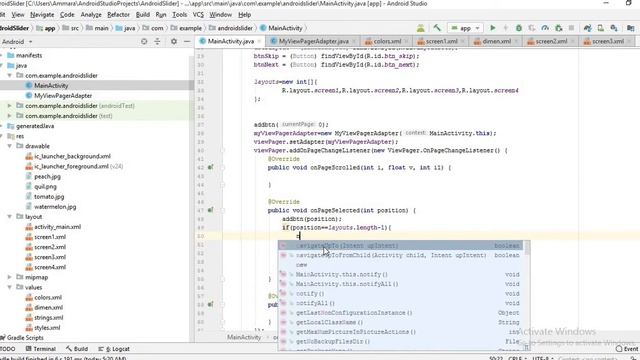Image resolution: width=640 pixels, height=360 pixels.
Task: Click gutter override icon next to onPageSelected
Action: coord(211,210)
